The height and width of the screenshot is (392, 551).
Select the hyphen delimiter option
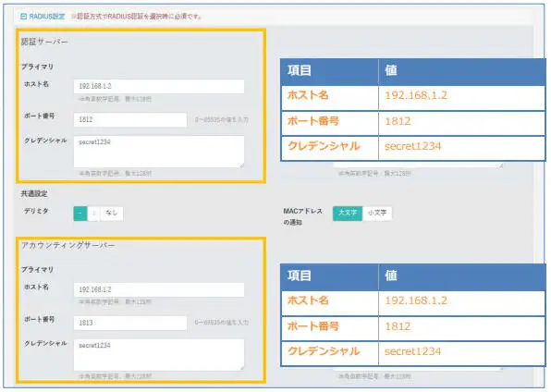click(80, 213)
